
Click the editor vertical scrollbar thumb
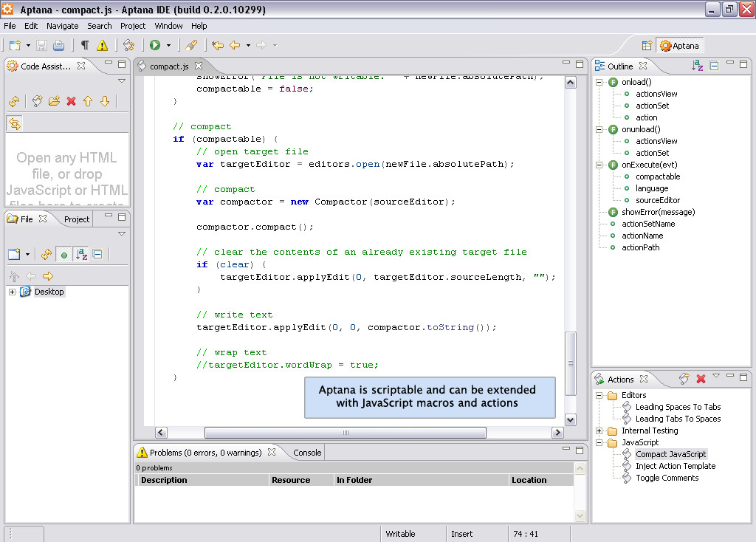coord(571,363)
